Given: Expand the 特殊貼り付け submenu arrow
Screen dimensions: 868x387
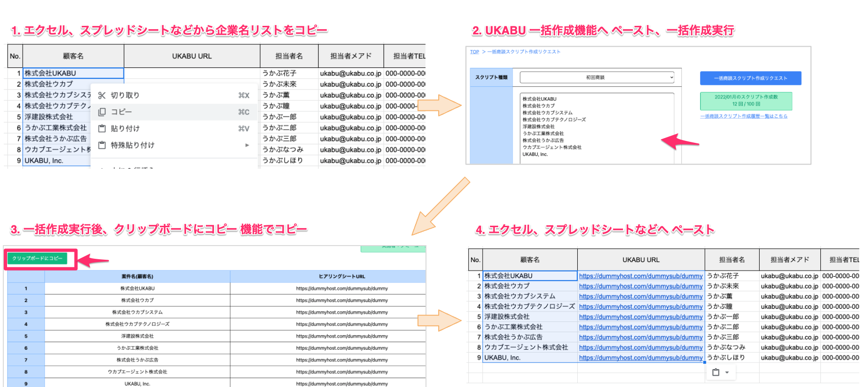Looking at the screenshot, I should (247, 145).
